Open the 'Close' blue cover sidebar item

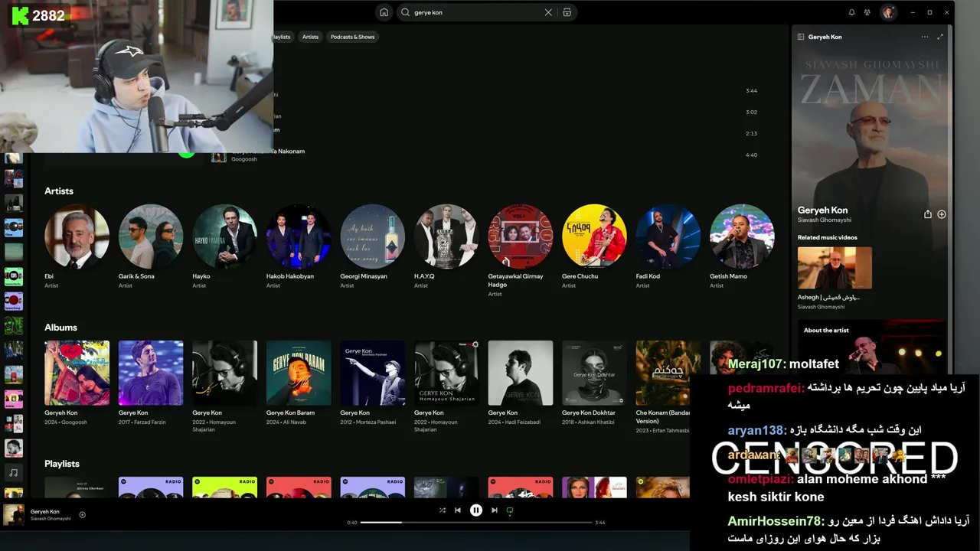13,228
